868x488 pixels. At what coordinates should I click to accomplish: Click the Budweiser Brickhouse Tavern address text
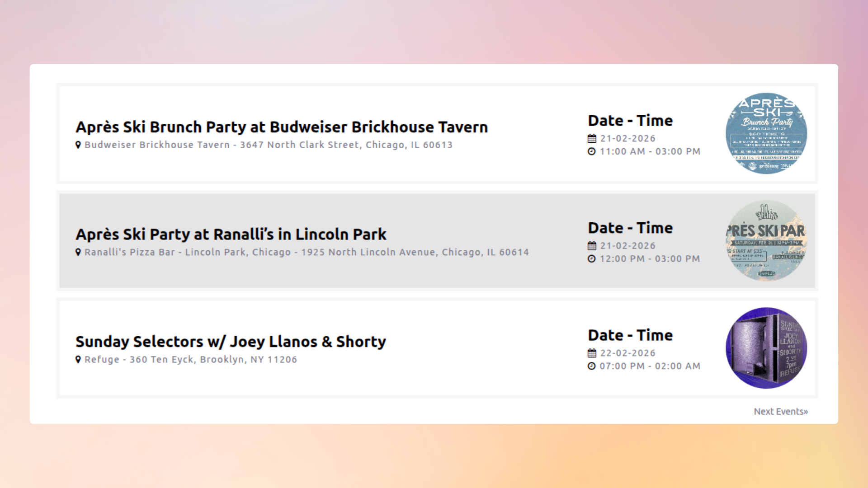pyautogui.click(x=269, y=145)
